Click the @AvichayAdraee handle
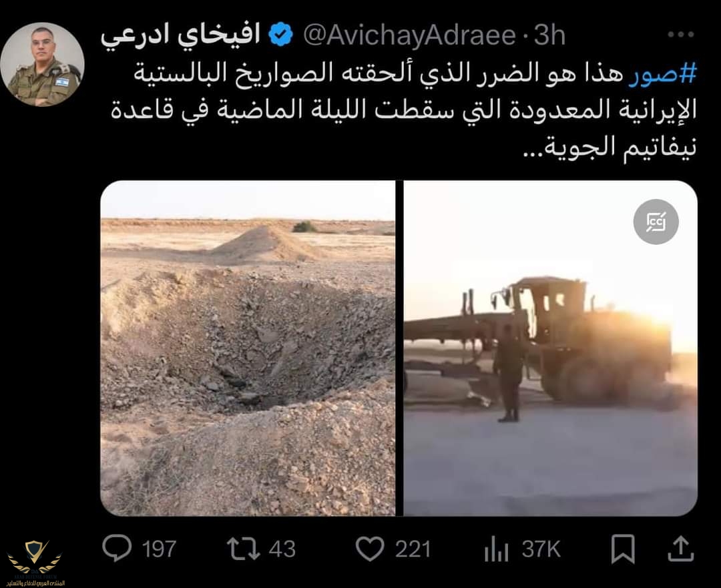This screenshot has width=721, height=588. [409, 35]
